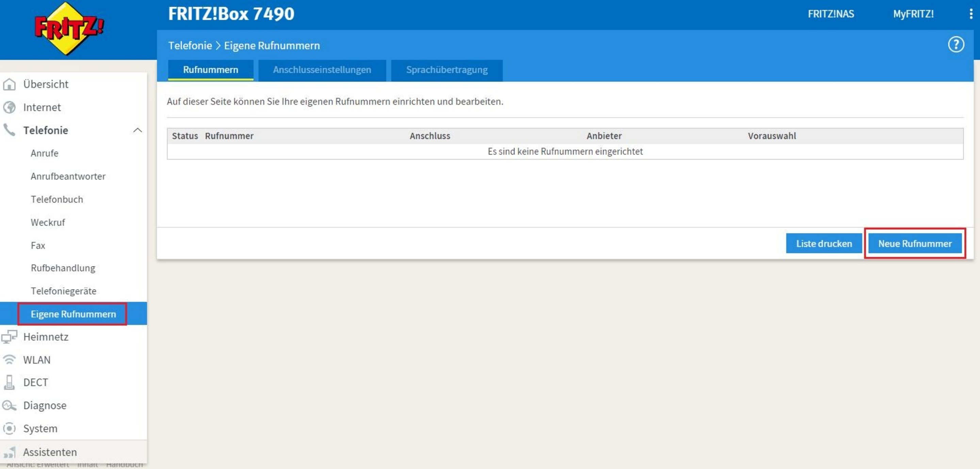Image resolution: width=980 pixels, height=469 pixels.
Task: Click the Liste drucken button
Action: click(824, 244)
